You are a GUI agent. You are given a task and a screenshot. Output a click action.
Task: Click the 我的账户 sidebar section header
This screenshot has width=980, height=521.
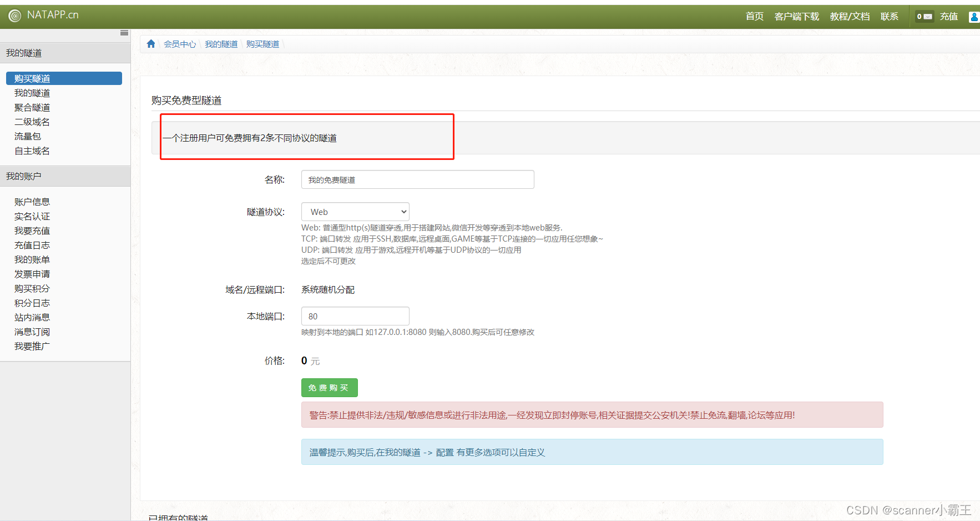(x=65, y=176)
